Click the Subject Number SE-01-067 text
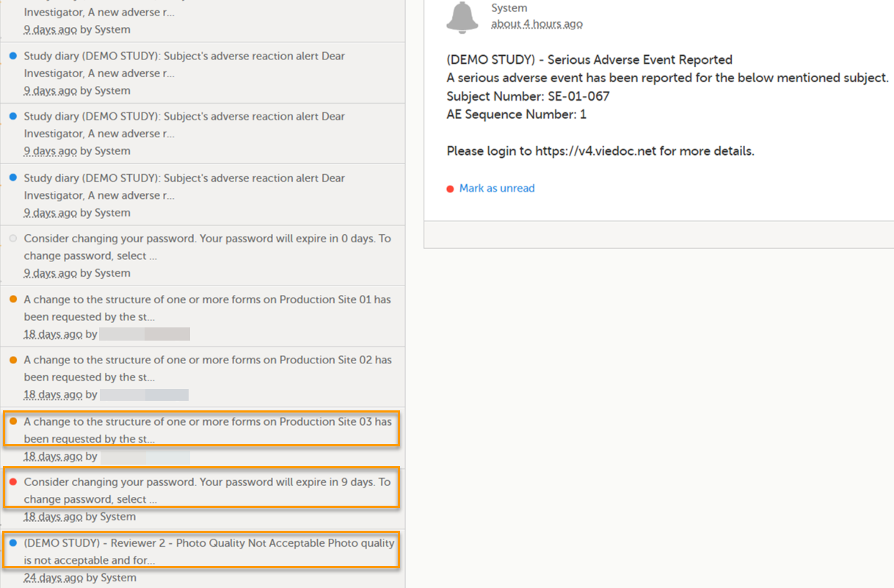Screen dimensions: 894x588 click(x=528, y=96)
